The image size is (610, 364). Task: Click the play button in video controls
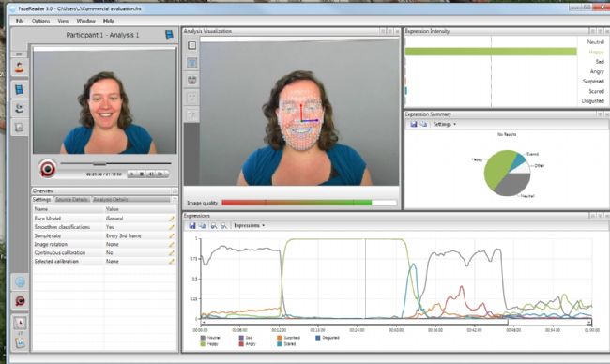pos(132,174)
